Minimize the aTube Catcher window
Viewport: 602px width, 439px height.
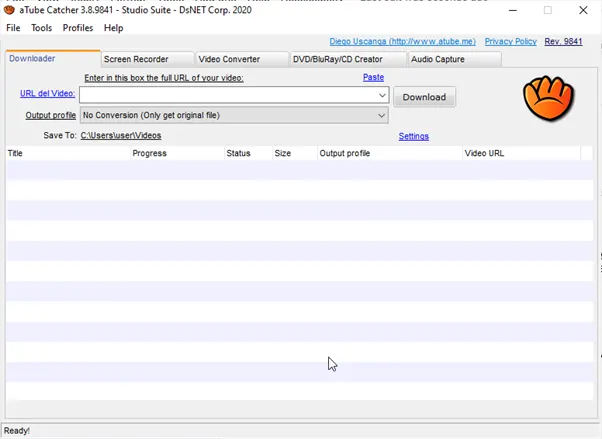[513, 10]
